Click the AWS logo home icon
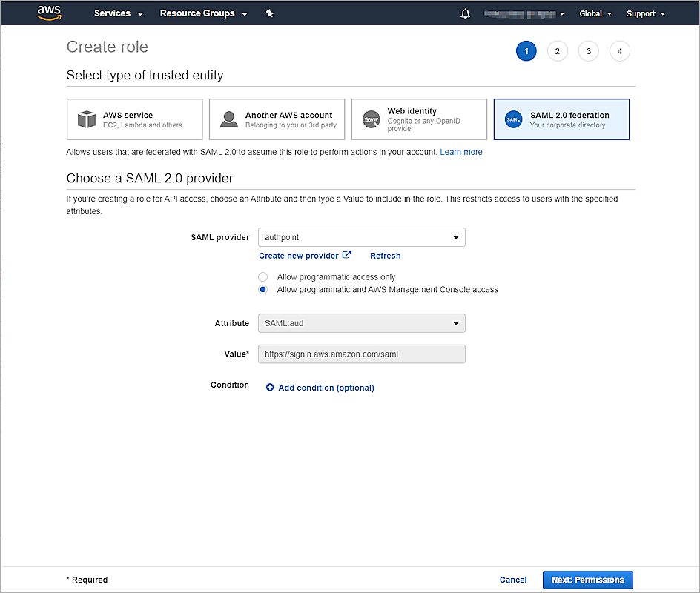This screenshot has width=700, height=593. point(50,13)
